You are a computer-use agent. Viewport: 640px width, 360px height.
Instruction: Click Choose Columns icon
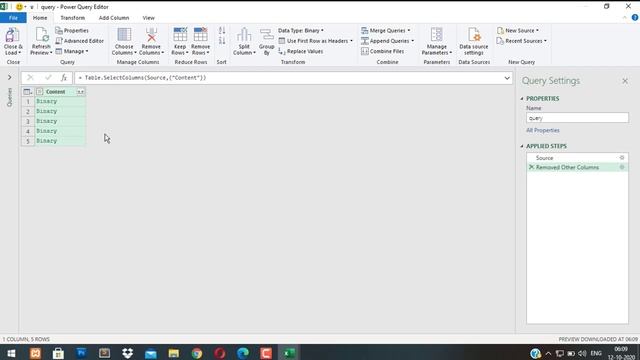tap(124, 35)
